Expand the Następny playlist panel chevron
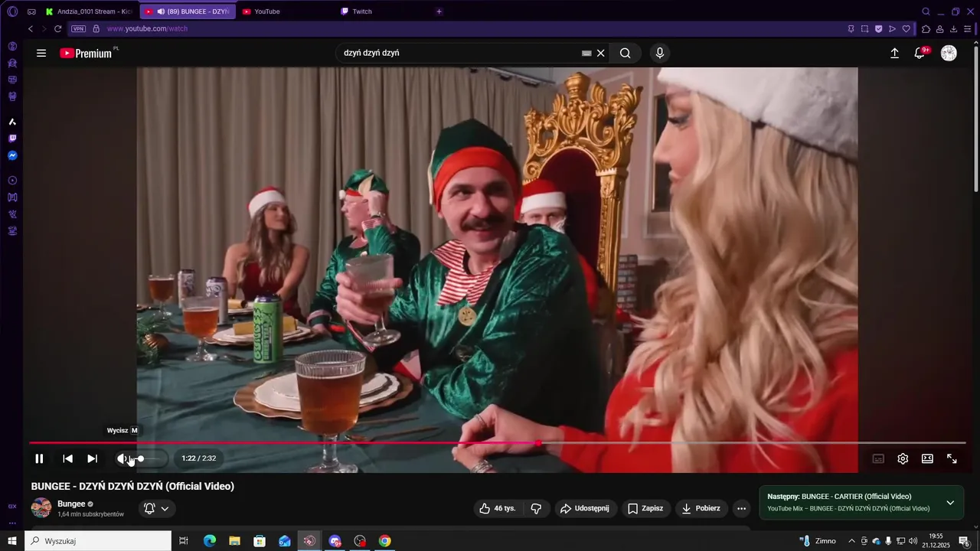This screenshot has height=551, width=980. coord(950,503)
